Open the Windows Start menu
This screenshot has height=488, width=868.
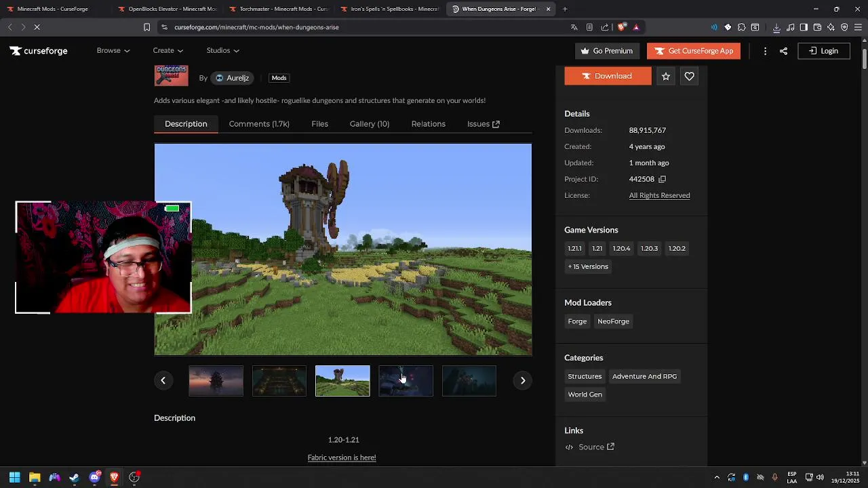14,477
